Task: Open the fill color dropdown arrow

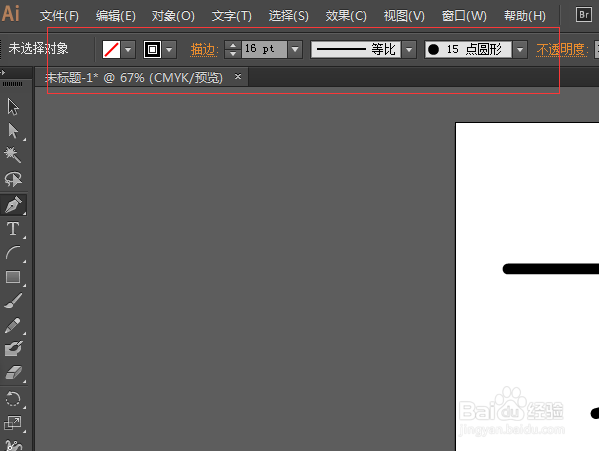Action: (x=128, y=50)
